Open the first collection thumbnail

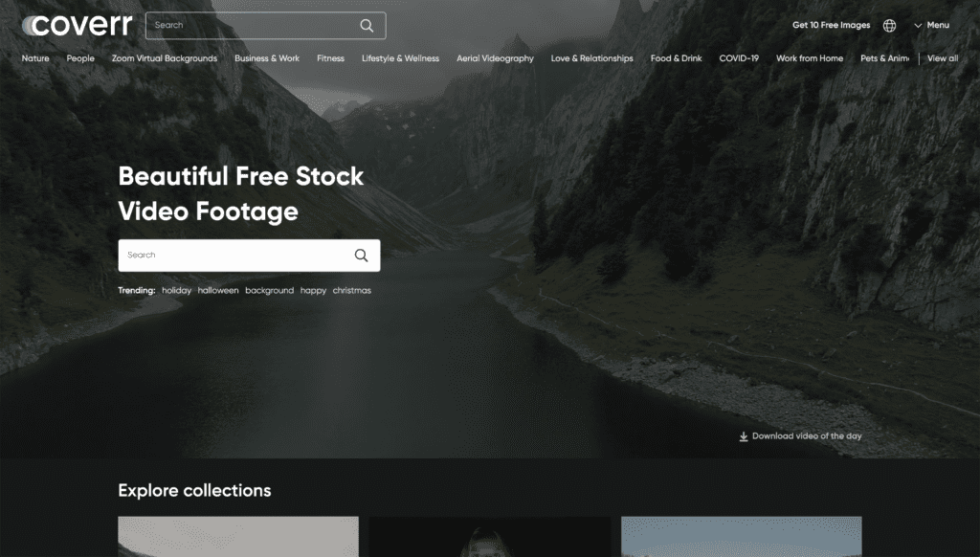click(238, 536)
